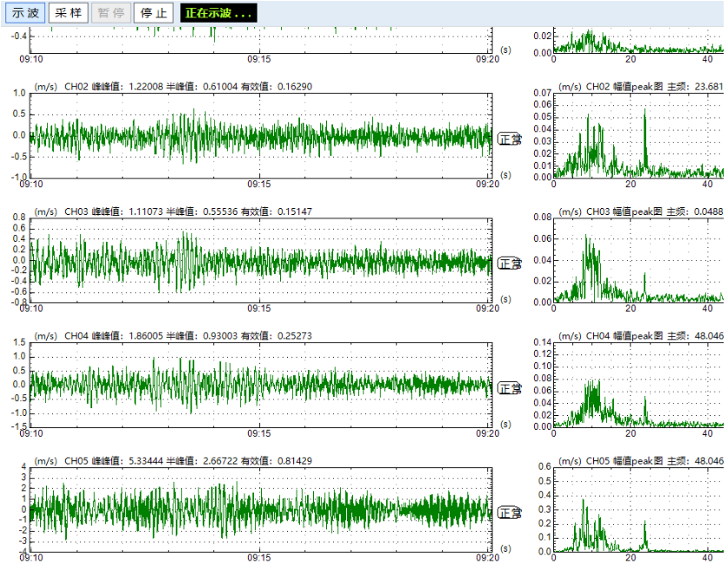728x570 pixels.
Task: Select the CH04 正常 status indicator
Action: click(x=509, y=388)
